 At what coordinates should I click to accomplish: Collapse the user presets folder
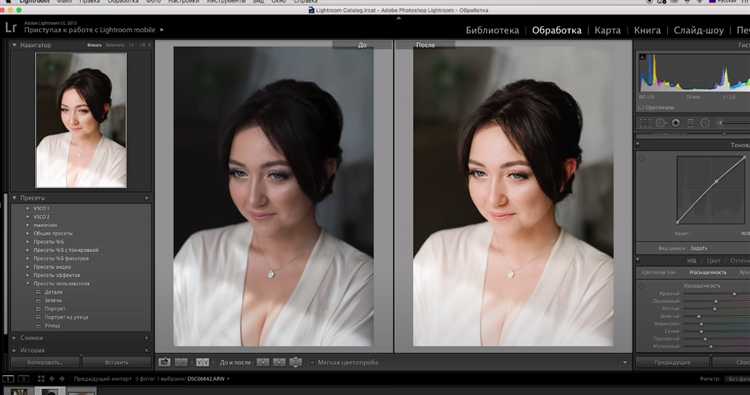28,284
